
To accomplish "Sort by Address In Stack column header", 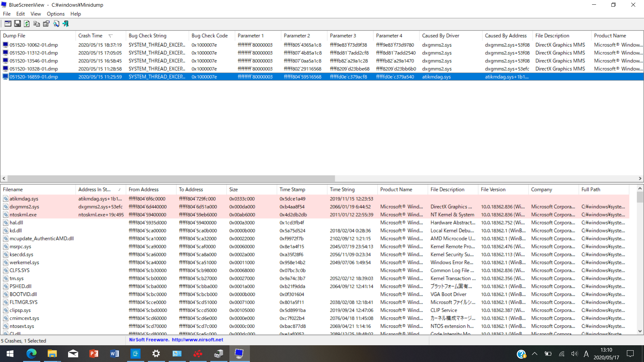I will click(101, 189).
